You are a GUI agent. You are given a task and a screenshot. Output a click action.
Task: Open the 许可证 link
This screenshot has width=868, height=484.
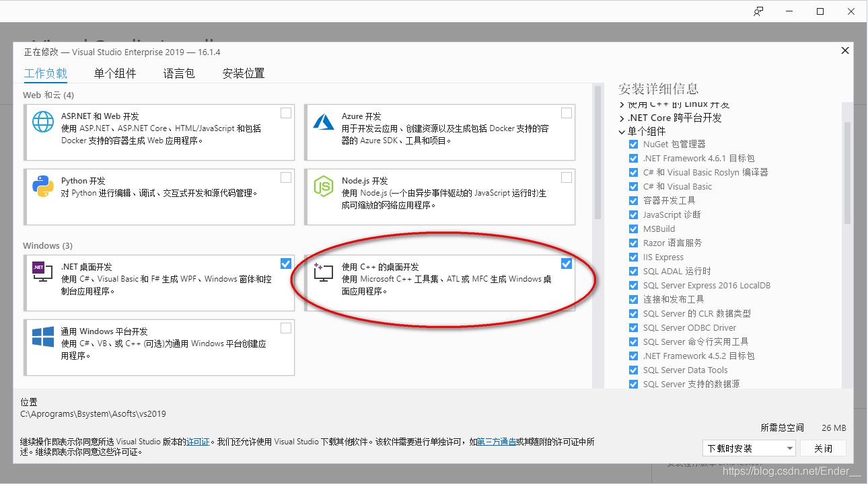(x=198, y=442)
